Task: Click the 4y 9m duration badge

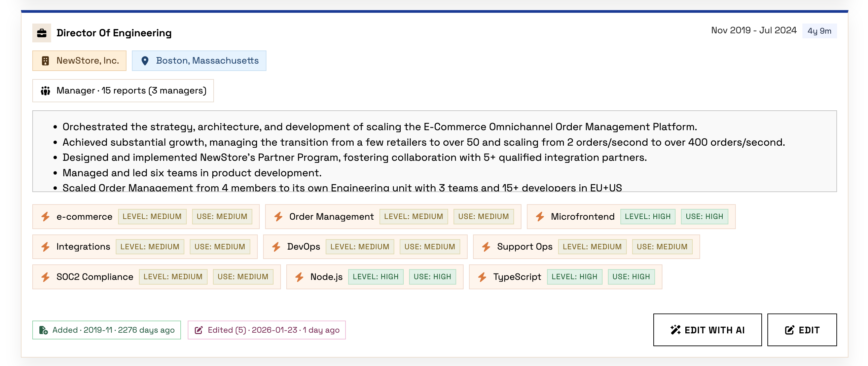Action: 819,31
